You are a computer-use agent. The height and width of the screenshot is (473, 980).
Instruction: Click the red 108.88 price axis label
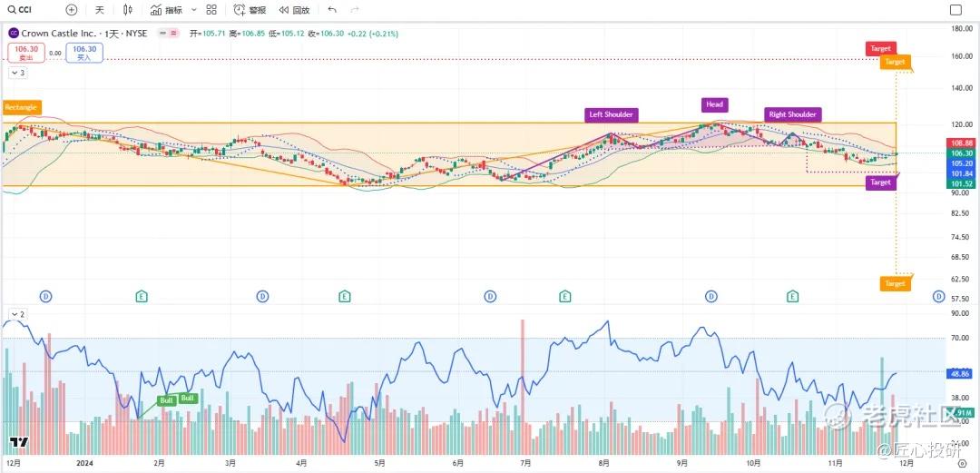[x=961, y=143]
